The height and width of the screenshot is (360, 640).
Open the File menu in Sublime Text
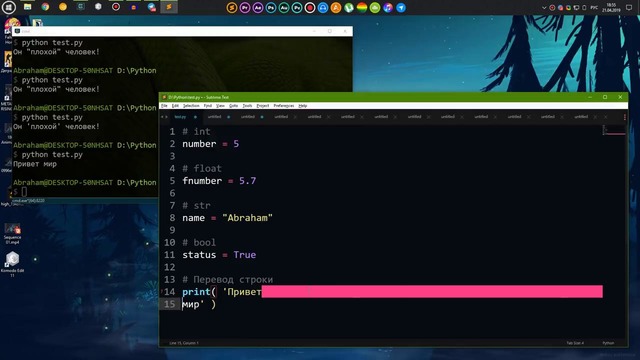164,106
